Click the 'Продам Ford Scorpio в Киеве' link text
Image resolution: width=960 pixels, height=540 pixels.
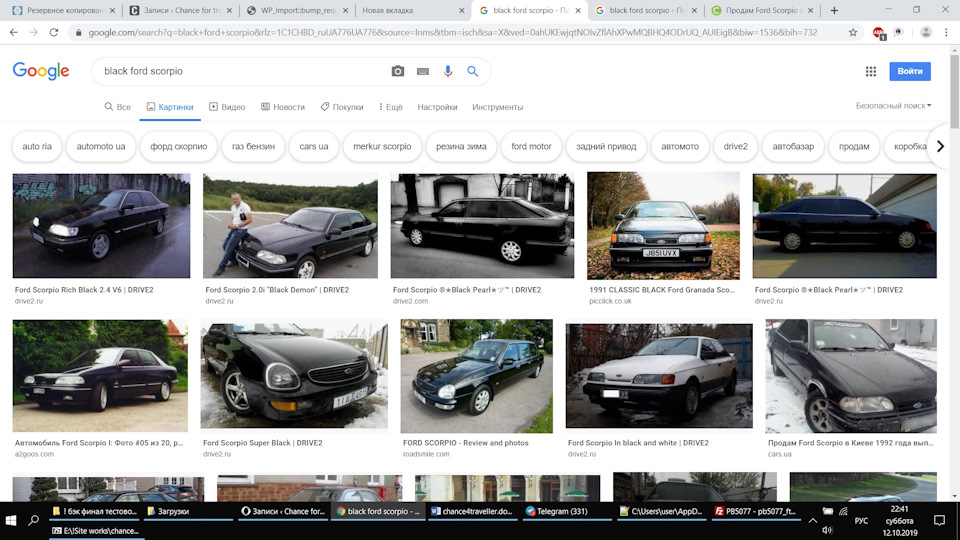click(x=851, y=443)
